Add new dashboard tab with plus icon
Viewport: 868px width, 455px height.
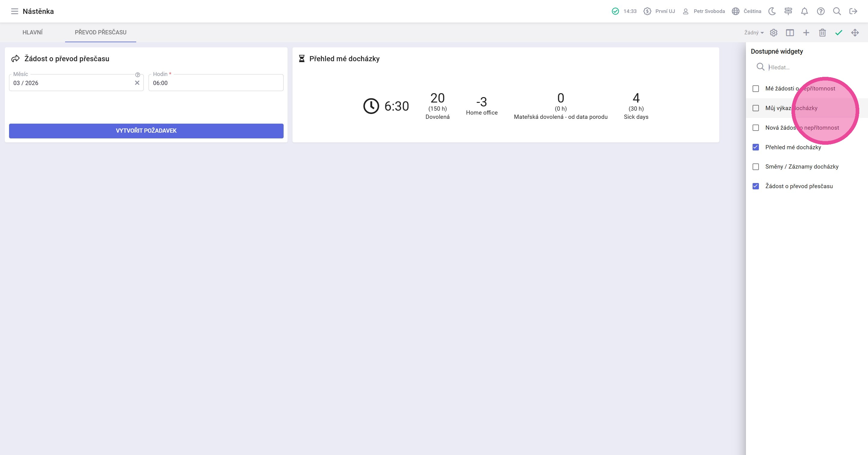pyautogui.click(x=806, y=33)
